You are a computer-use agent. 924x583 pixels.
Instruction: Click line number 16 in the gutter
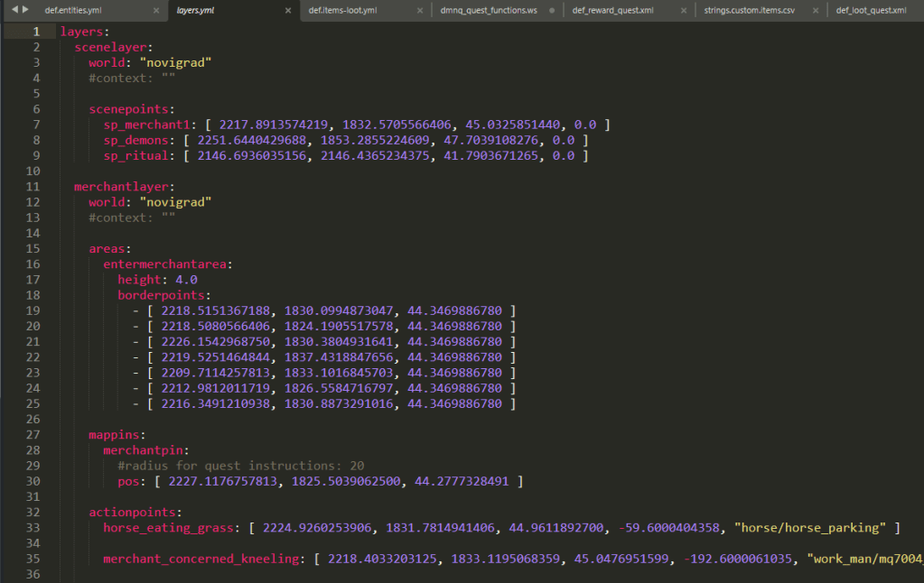[34, 264]
